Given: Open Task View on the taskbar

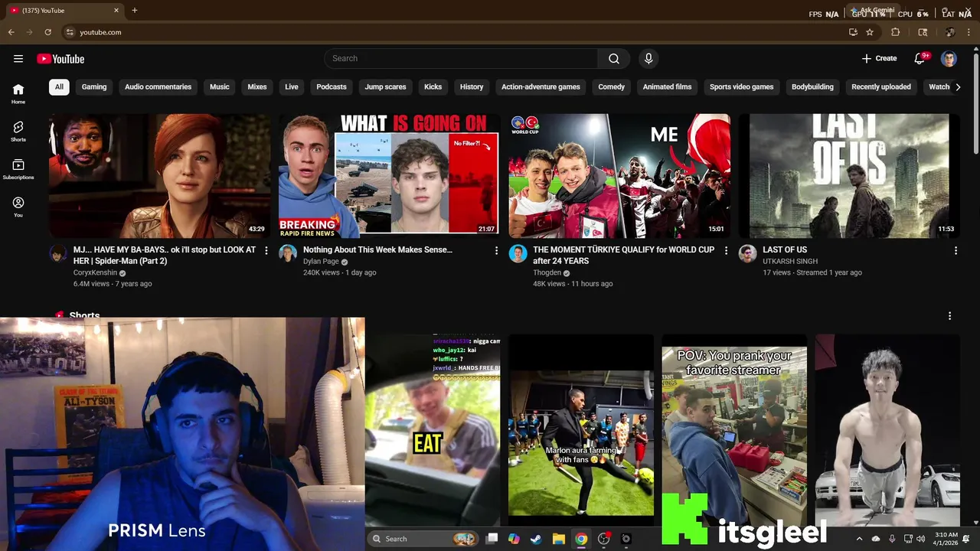Looking at the screenshot, I should [492, 539].
